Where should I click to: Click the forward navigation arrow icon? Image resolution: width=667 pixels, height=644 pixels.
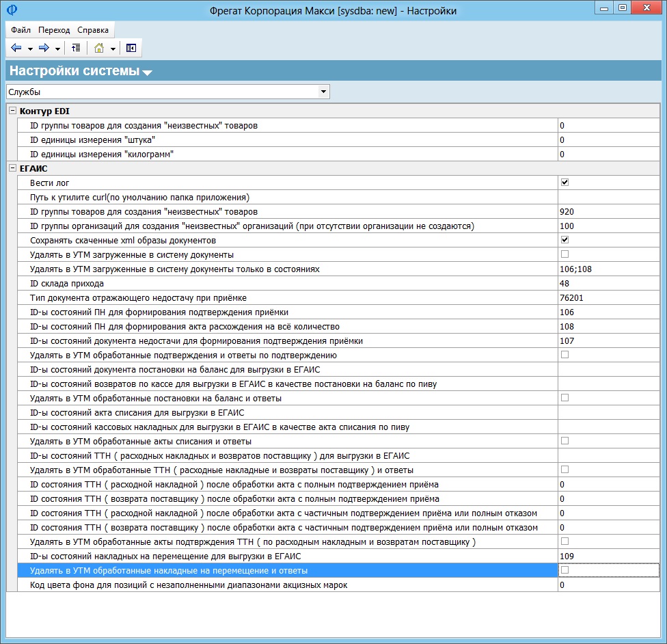(x=44, y=48)
